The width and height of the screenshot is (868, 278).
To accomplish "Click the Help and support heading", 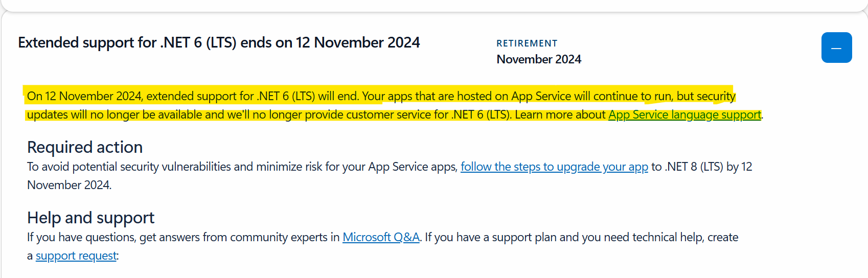I will 90,218.
